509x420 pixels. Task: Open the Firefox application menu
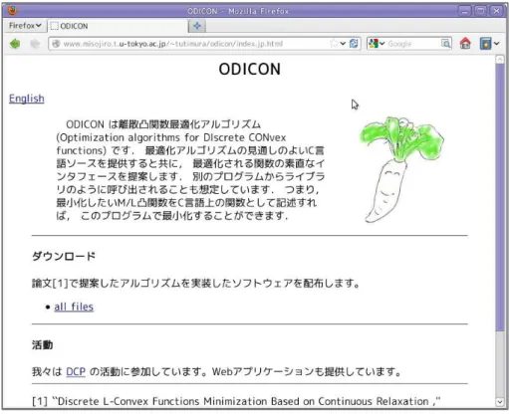click(25, 26)
